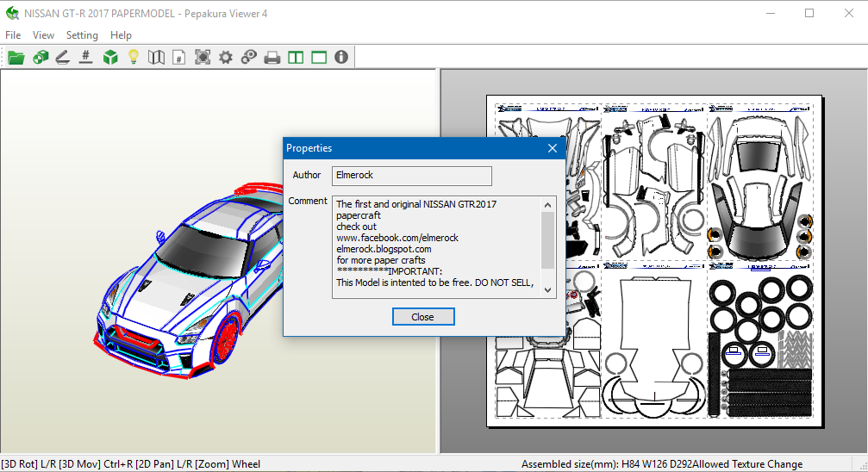Screen dimensions: 868x472
Task: Click the Author field containing Elmerock
Action: click(412, 176)
